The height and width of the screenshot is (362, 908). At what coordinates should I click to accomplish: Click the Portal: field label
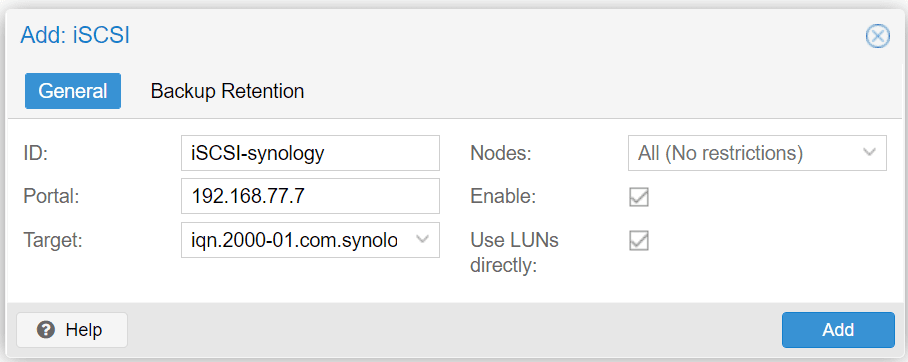51,196
